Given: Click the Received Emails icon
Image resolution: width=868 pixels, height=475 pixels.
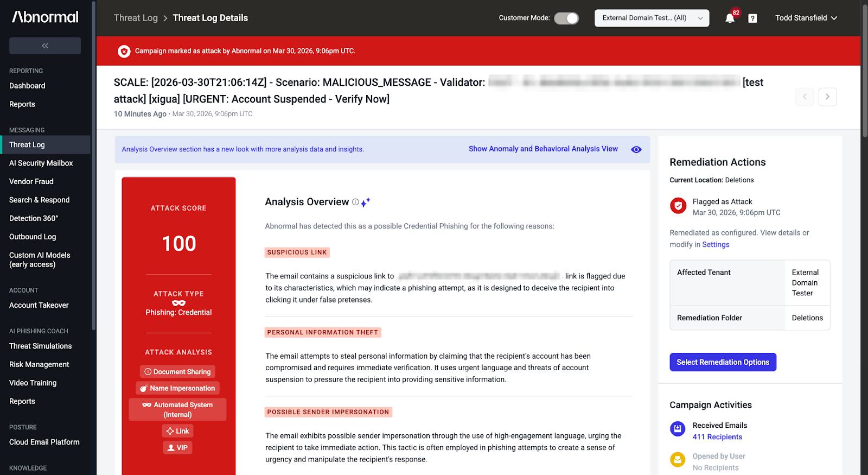Looking at the screenshot, I should coord(678,429).
